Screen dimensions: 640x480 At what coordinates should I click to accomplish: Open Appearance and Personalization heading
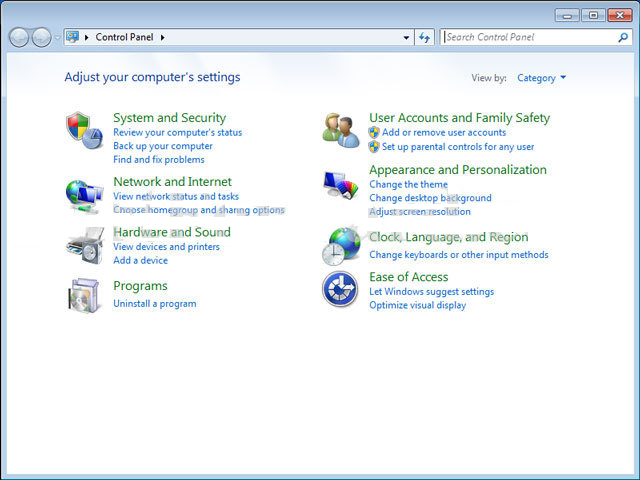tap(458, 169)
